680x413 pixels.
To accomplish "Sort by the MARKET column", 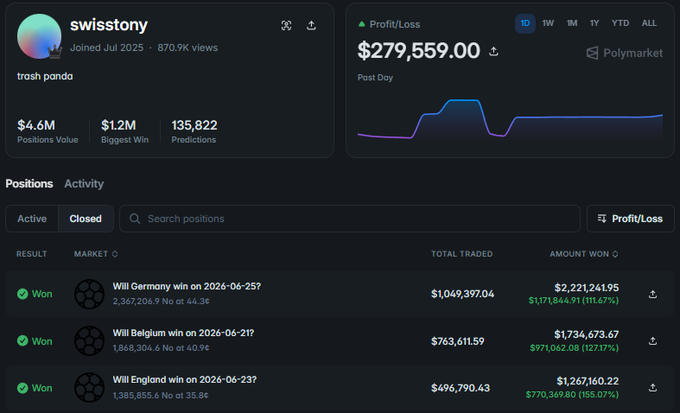I will point(96,254).
